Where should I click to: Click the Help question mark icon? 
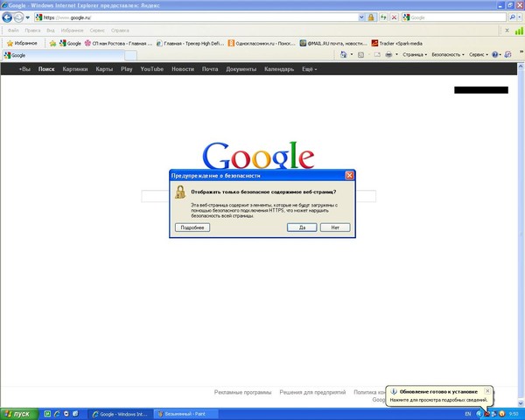click(495, 54)
